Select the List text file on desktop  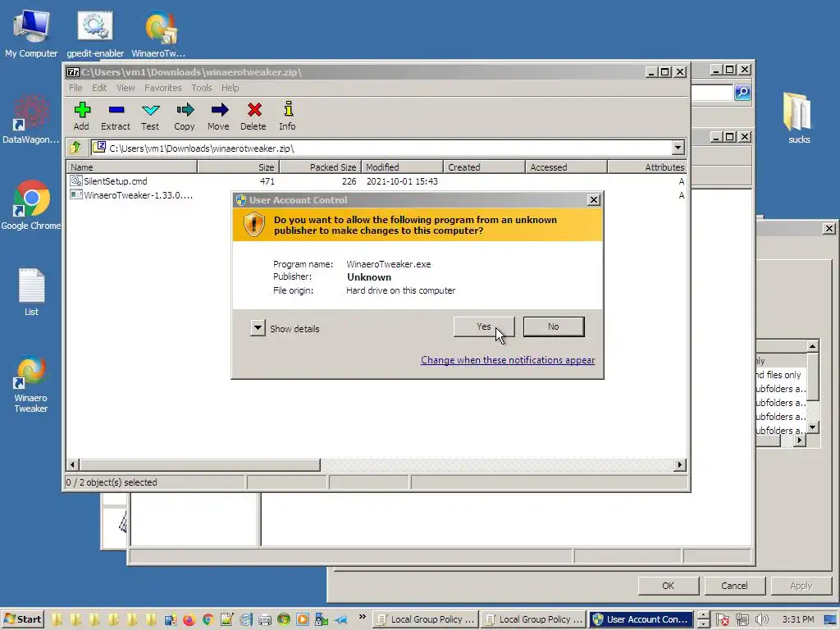coord(31,292)
